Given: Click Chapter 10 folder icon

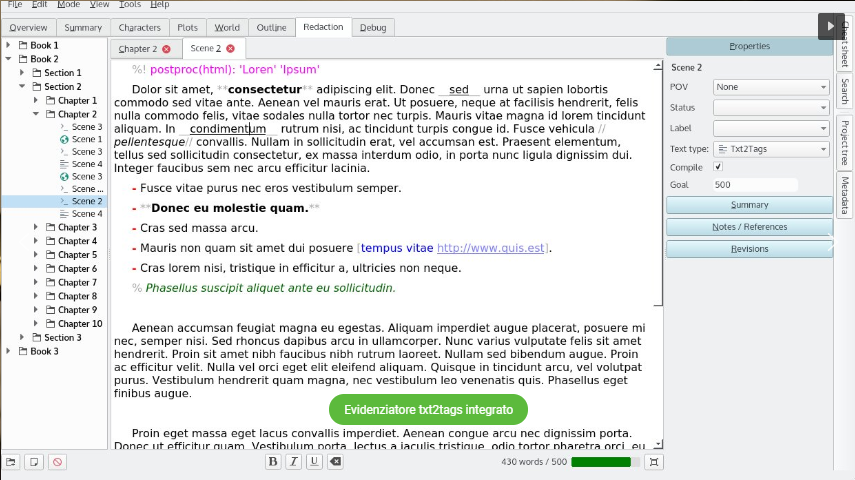Looking at the screenshot, I should click(51, 323).
